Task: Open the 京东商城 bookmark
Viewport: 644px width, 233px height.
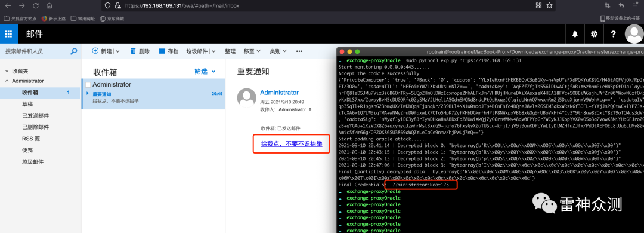Action: click(112, 19)
